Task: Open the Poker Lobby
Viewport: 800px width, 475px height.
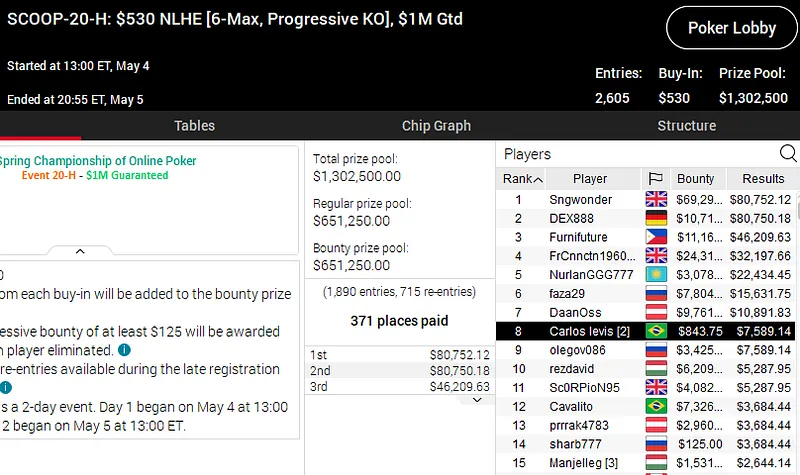Action: pyautogui.click(x=731, y=29)
